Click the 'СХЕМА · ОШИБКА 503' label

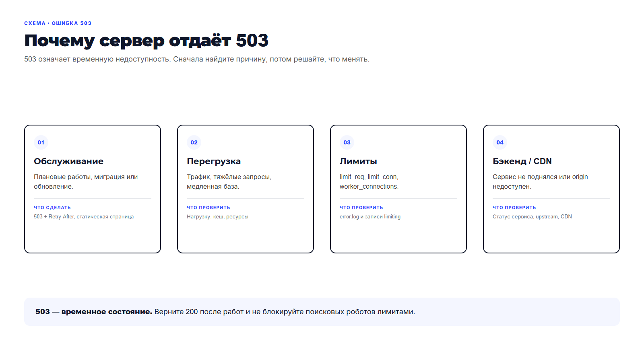(58, 23)
